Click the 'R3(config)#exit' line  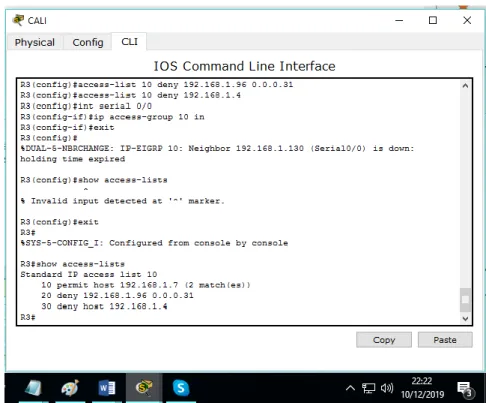pos(59,222)
